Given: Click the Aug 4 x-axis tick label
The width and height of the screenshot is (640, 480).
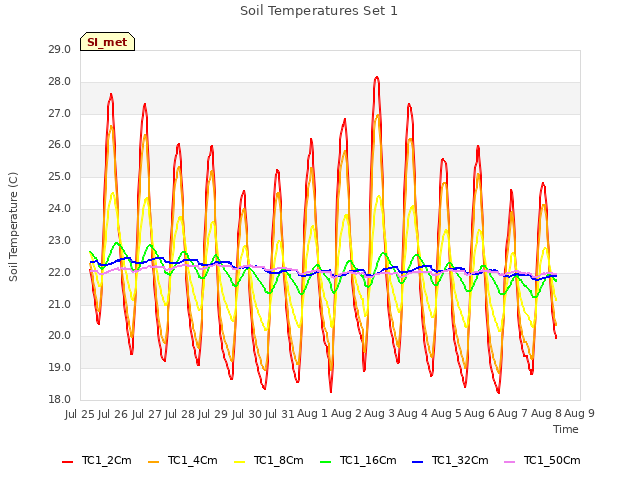Looking at the screenshot, I should pyautogui.click(x=413, y=413).
